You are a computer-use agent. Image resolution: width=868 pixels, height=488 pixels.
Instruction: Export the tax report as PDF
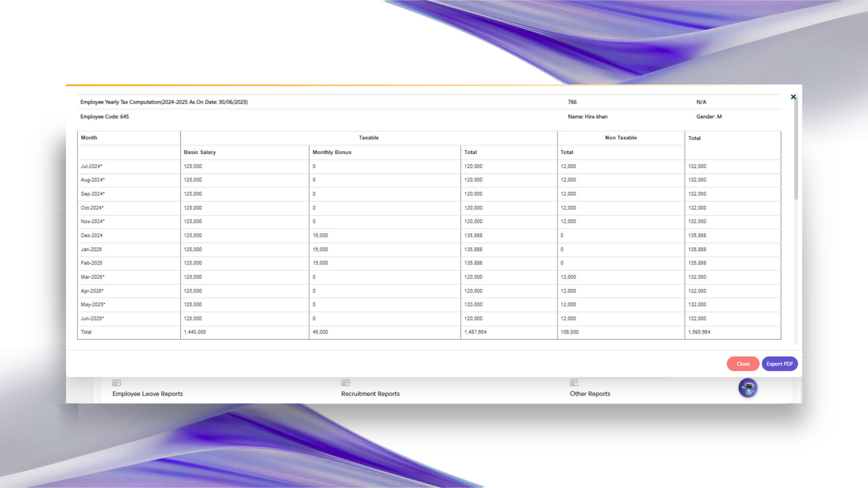pos(779,364)
